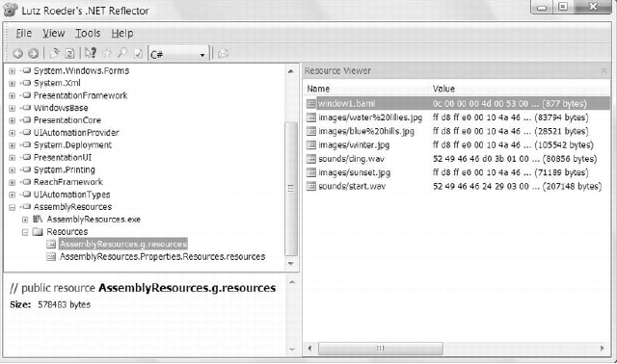
Task: Click the images/winter.jpg resource icon
Action: pyautogui.click(x=311, y=145)
